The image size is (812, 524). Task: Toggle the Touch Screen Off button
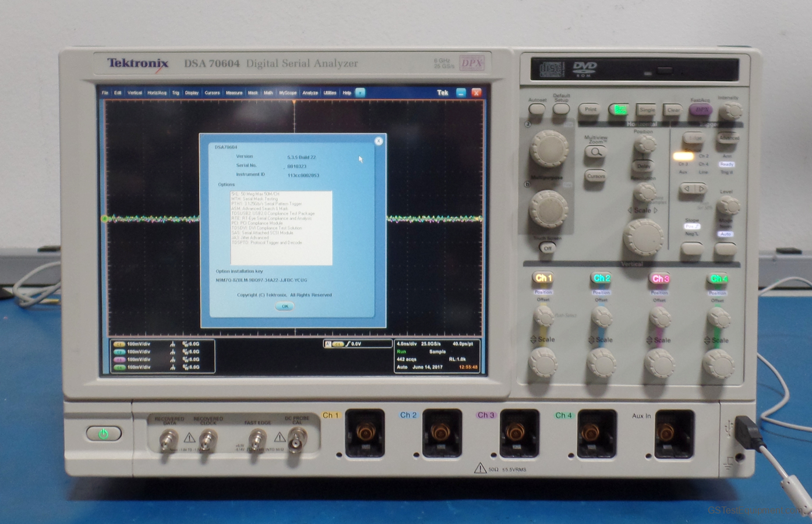(546, 248)
